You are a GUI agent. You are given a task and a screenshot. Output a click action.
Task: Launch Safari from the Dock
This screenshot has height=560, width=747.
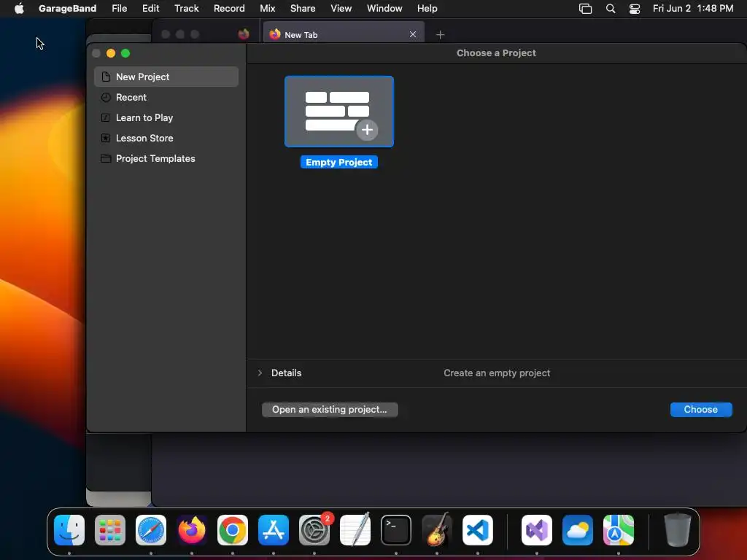click(x=151, y=530)
